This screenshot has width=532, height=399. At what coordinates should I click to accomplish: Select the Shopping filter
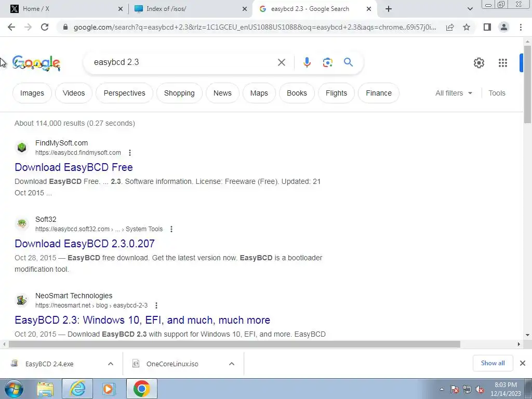click(179, 93)
